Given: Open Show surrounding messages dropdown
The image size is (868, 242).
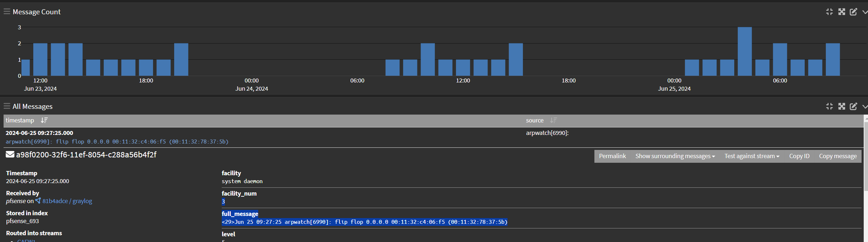Looking at the screenshot, I should pos(675,156).
